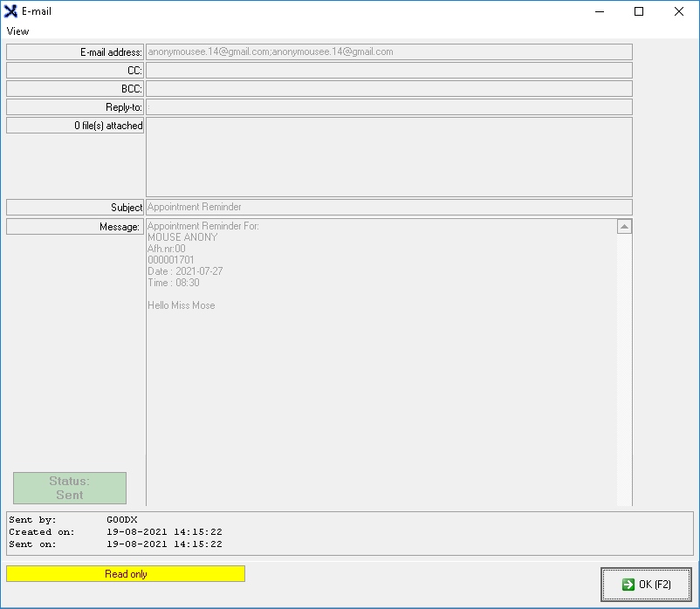The width and height of the screenshot is (700, 609).
Task: Click the yellow Read only bar
Action: (126, 574)
